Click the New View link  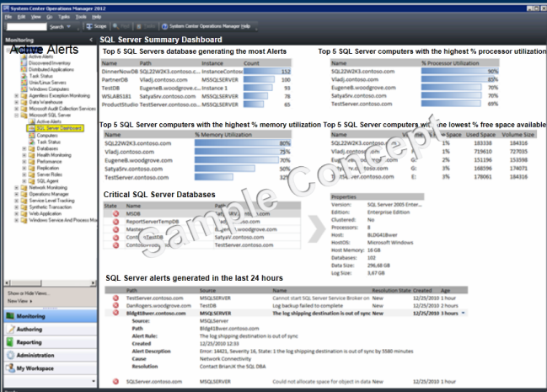19,301
